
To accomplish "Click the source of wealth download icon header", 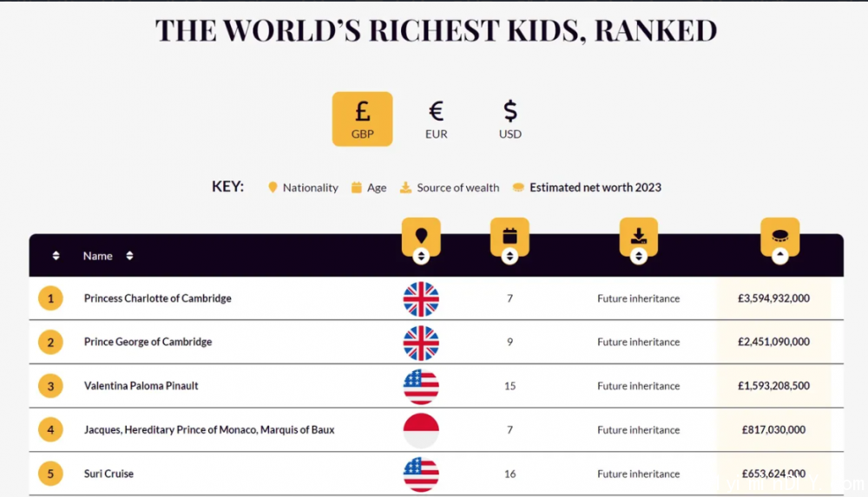I will tap(639, 236).
